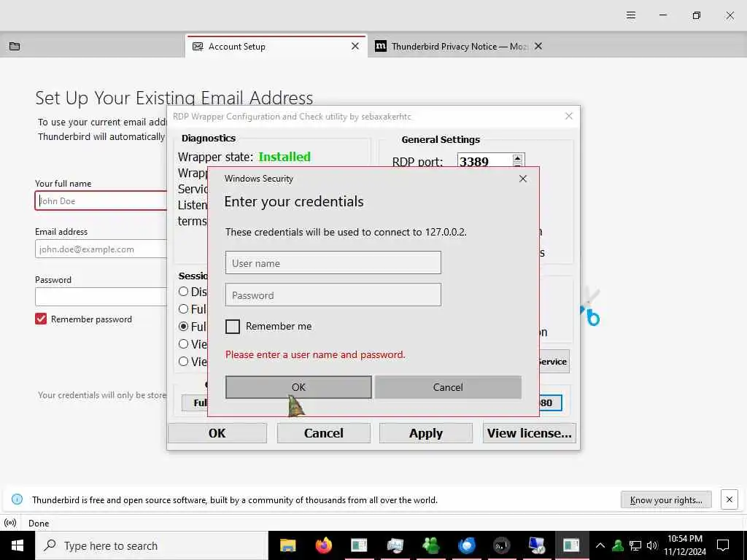Click the green 'Installed' wrapper state text
This screenshot has width=747, height=560.
pos(285,157)
